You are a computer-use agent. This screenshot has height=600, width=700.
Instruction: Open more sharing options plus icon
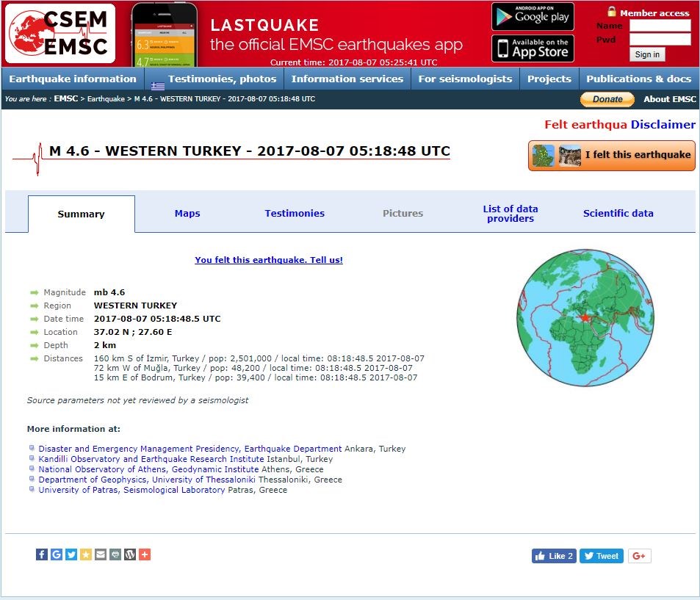tap(145, 554)
